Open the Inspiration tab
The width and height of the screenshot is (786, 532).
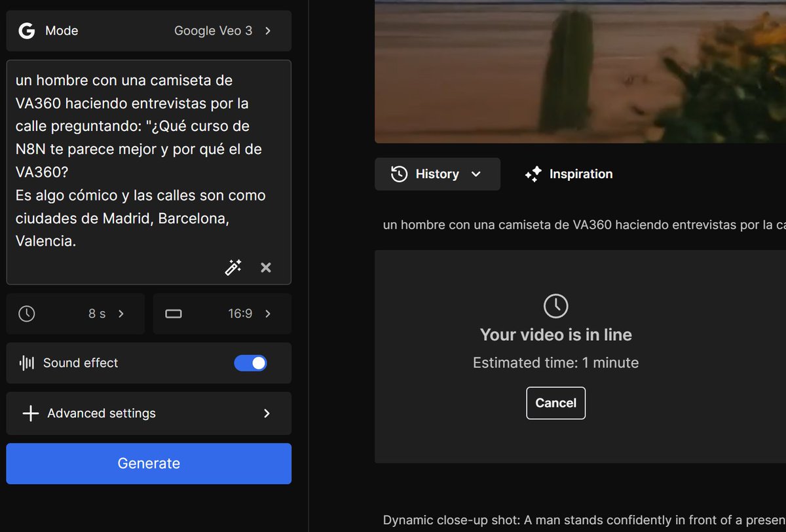tap(569, 174)
